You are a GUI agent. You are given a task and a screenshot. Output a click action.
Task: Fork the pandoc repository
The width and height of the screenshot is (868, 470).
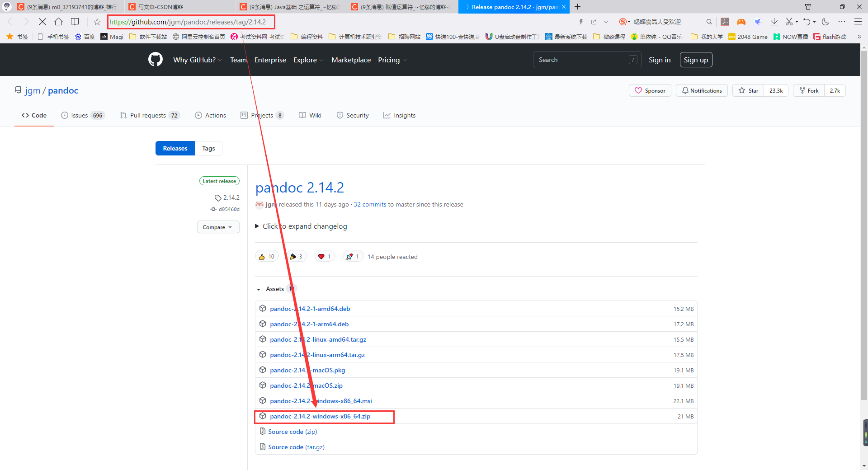[809, 90]
